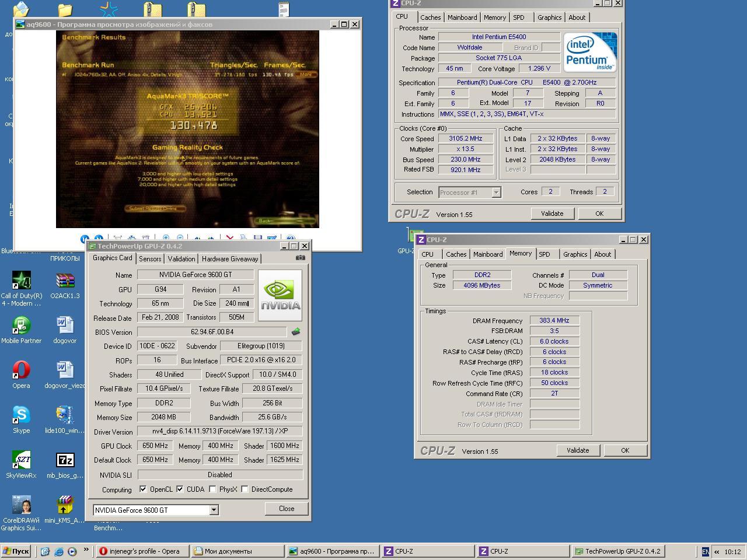The height and width of the screenshot is (560, 747).
Task: Click OK in CPU-Z processor window
Action: (x=599, y=213)
